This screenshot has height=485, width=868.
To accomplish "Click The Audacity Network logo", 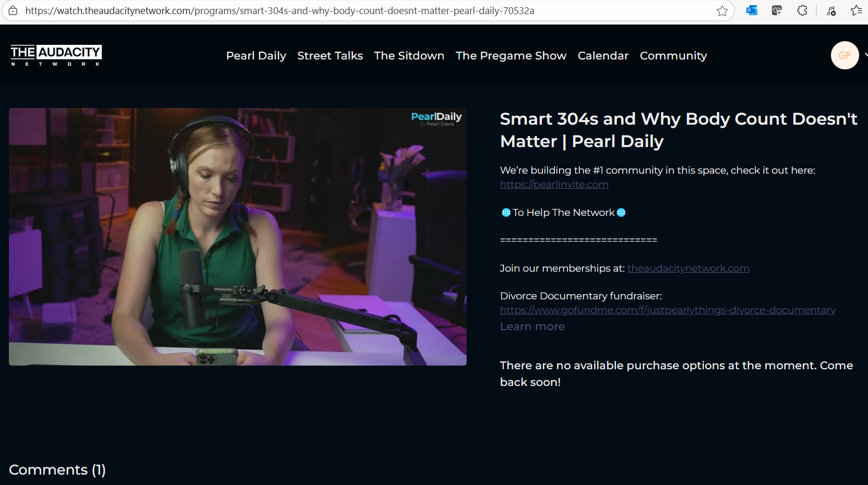I will point(56,55).
